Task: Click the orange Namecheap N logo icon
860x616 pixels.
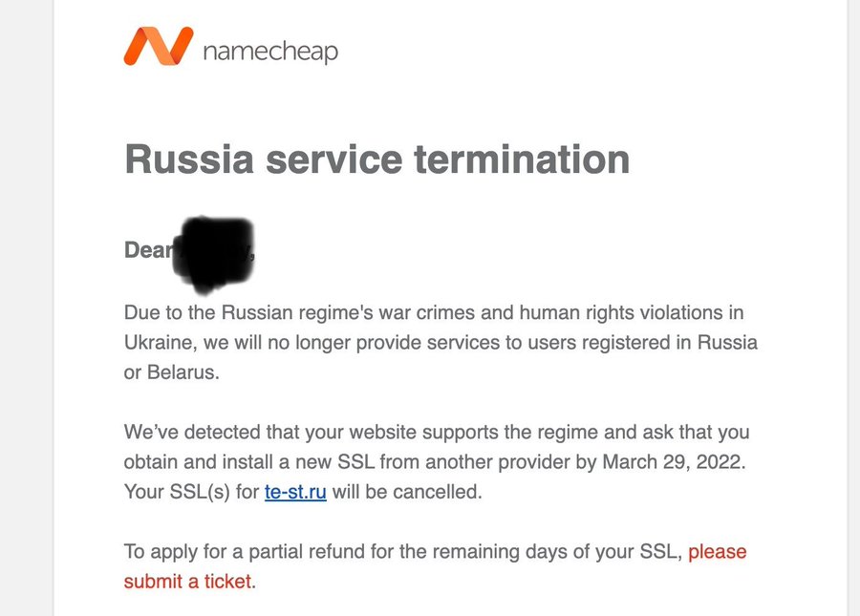Action: [159, 46]
